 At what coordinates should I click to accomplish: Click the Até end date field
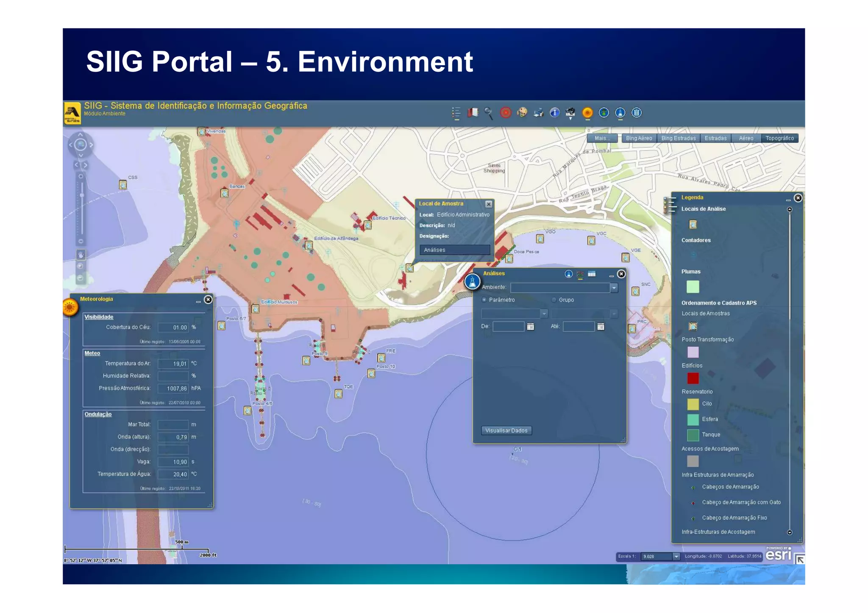coord(579,327)
